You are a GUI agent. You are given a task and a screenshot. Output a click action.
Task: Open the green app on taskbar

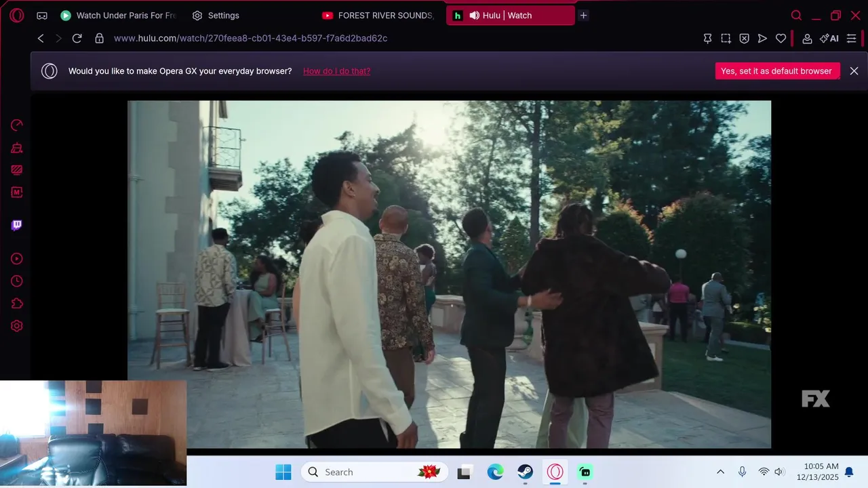[585, 472]
